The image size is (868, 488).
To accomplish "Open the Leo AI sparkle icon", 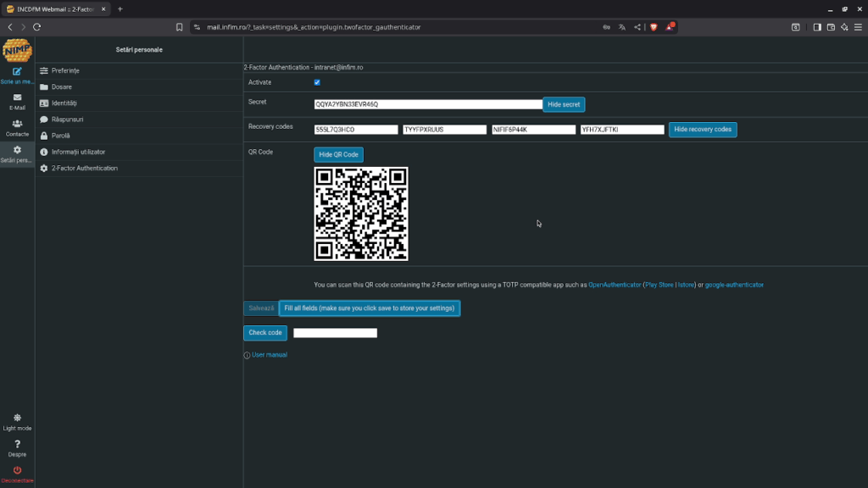I will point(845,27).
